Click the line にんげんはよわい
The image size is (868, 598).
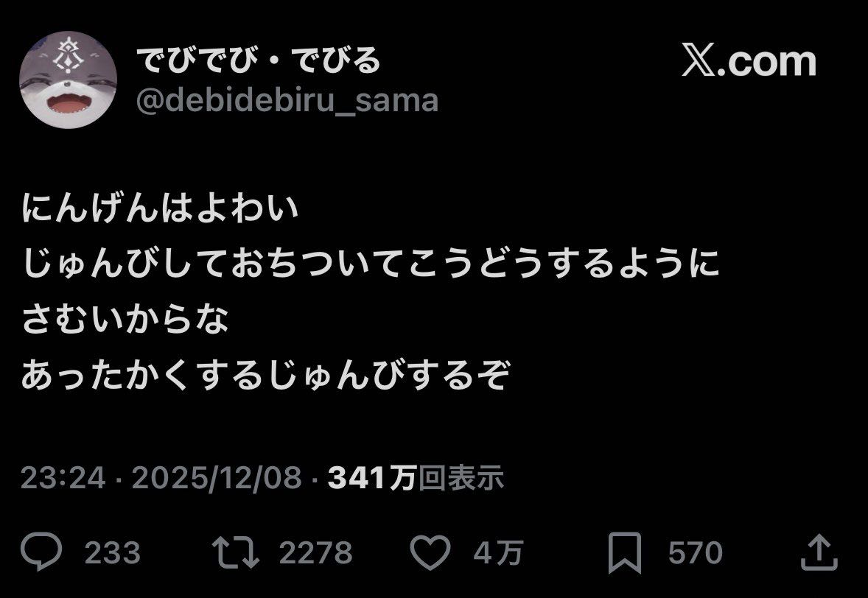pyautogui.click(x=161, y=208)
